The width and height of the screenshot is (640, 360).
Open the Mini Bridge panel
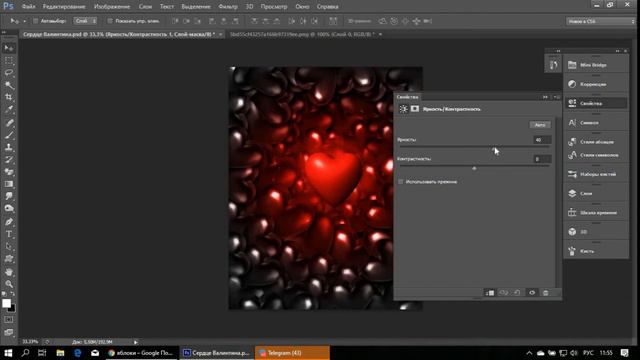click(596, 65)
